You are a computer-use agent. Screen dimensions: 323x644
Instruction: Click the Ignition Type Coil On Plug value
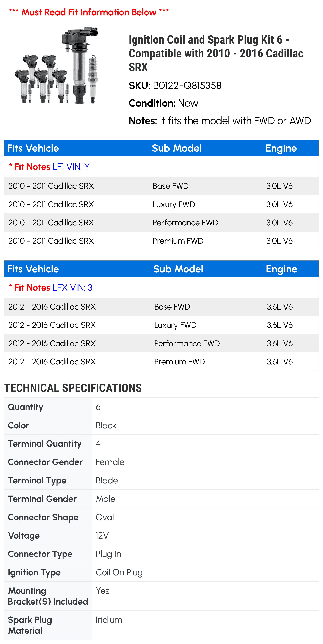[119, 572]
